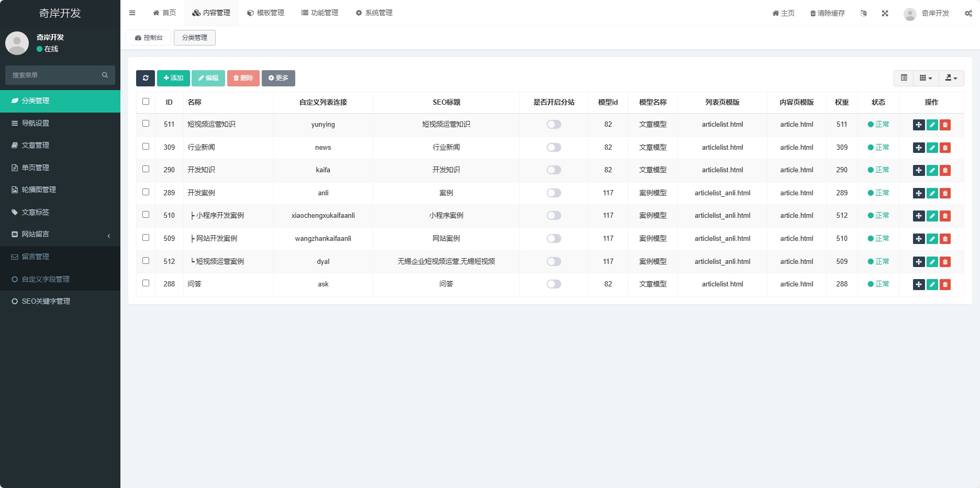
Task: Click green edit pencil icon for 行业新闻 row
Action: [932, 148]
